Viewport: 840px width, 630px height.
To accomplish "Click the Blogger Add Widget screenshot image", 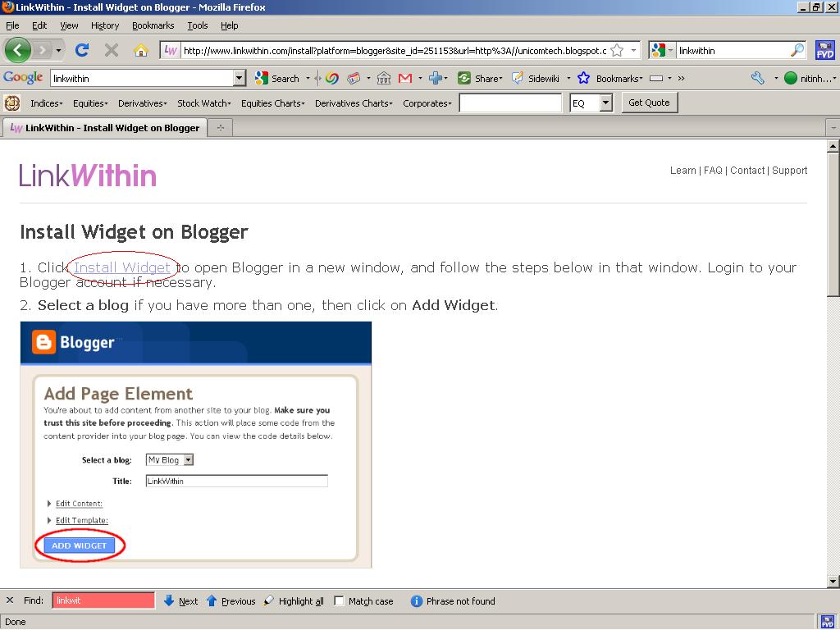I will coord(195,445).
